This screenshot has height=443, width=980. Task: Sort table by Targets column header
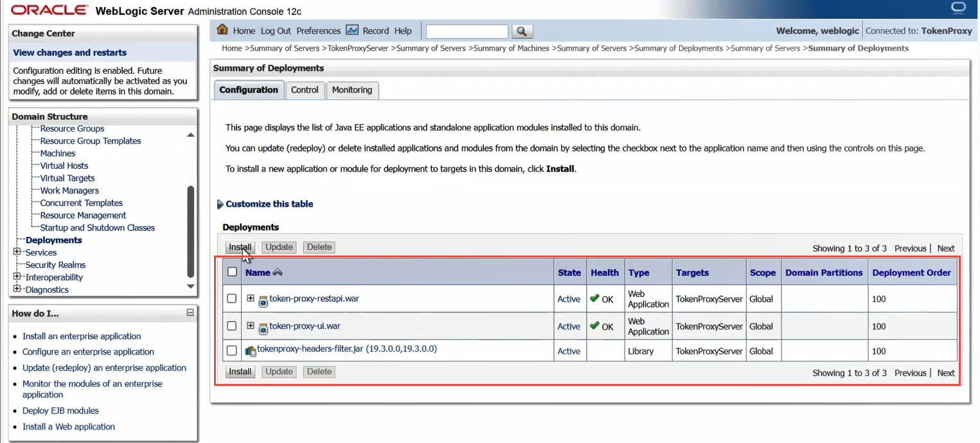click(x=692, y=273)
